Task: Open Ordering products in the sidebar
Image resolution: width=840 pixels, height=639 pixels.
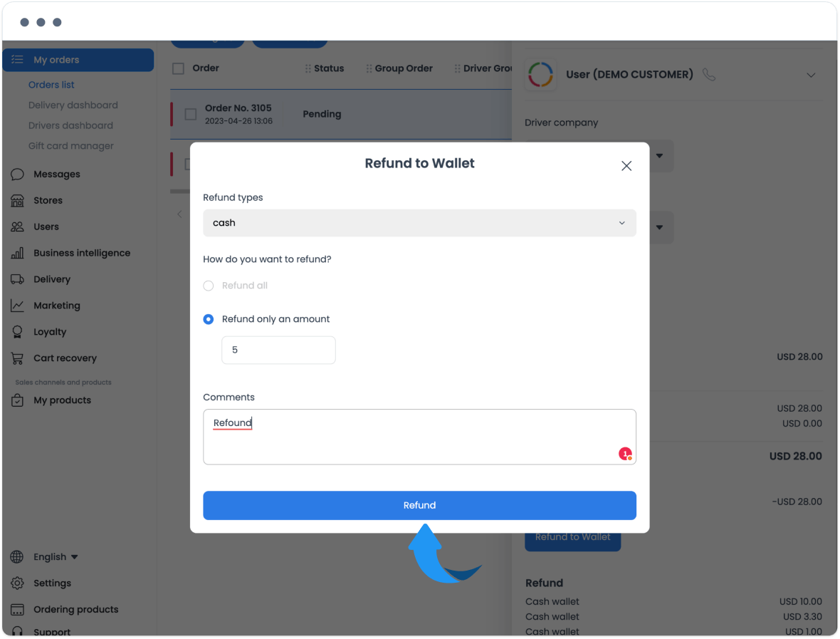Action: (76, 610)
